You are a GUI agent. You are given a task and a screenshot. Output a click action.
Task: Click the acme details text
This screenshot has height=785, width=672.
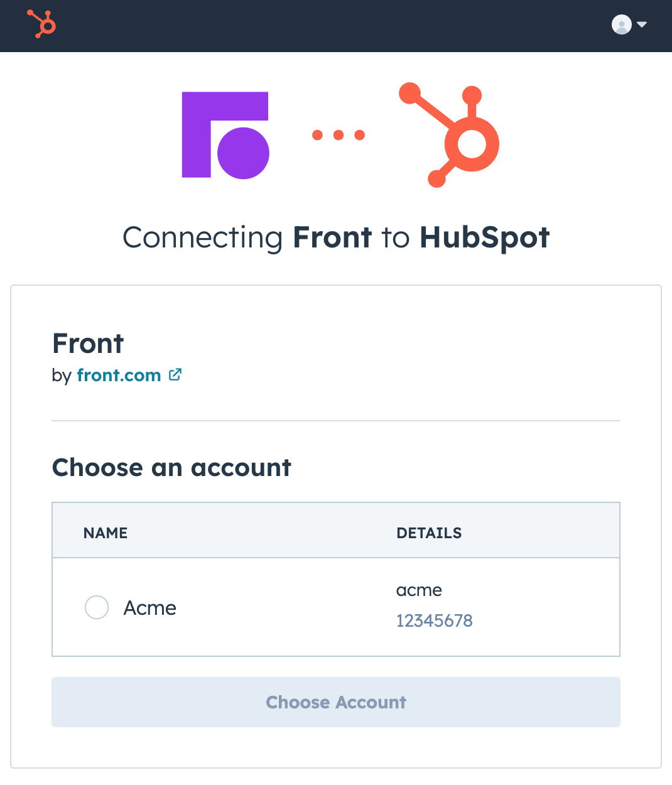[x=419, y=590]
